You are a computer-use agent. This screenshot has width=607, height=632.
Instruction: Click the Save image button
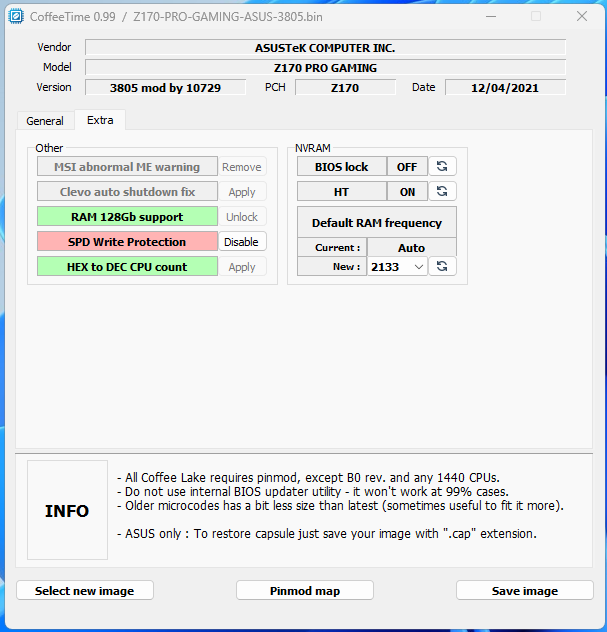click(525, 590)
